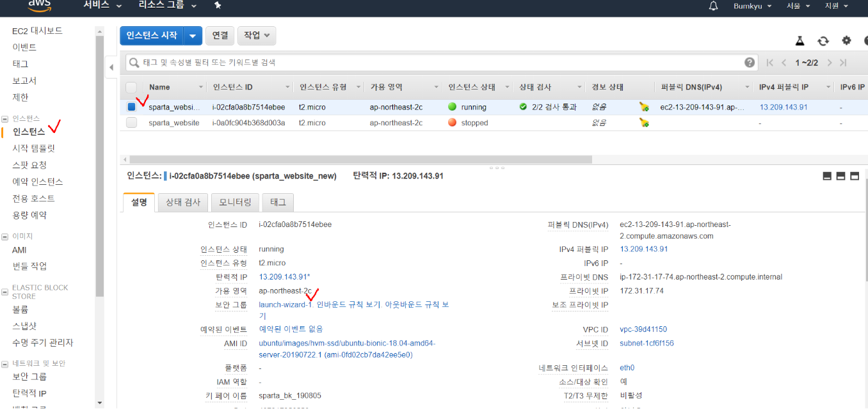868x410 pixels.
Task: Uncheck the sparta_website_new instance row
Action: click(131, 107)
